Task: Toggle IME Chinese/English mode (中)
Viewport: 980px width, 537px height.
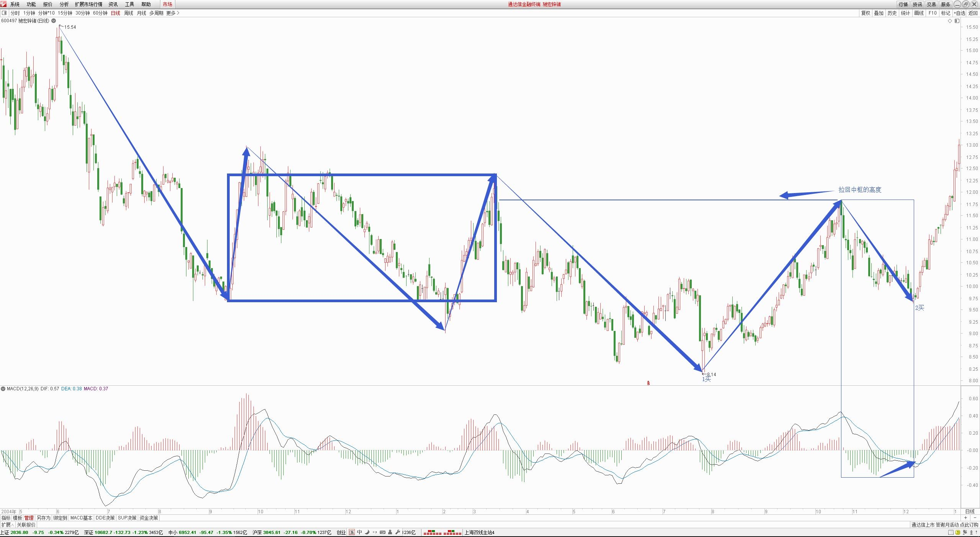Action: (359, 532)
